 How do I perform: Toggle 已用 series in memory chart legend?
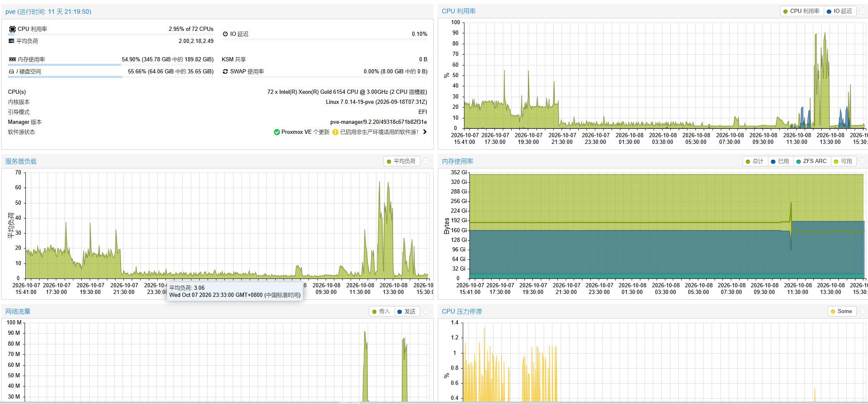780,161
